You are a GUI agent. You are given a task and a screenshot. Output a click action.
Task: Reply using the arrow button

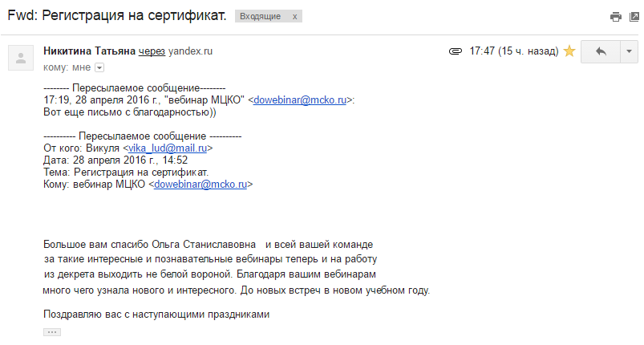pyautogui.click(x=601, y=51)
